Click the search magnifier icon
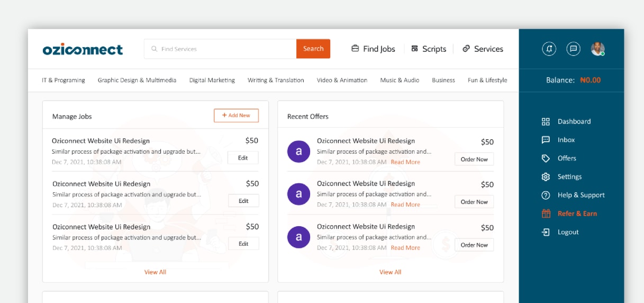Image resolution: width=644 pixels, height=303 pixels. pyautogui.click(x=155, y=49)
